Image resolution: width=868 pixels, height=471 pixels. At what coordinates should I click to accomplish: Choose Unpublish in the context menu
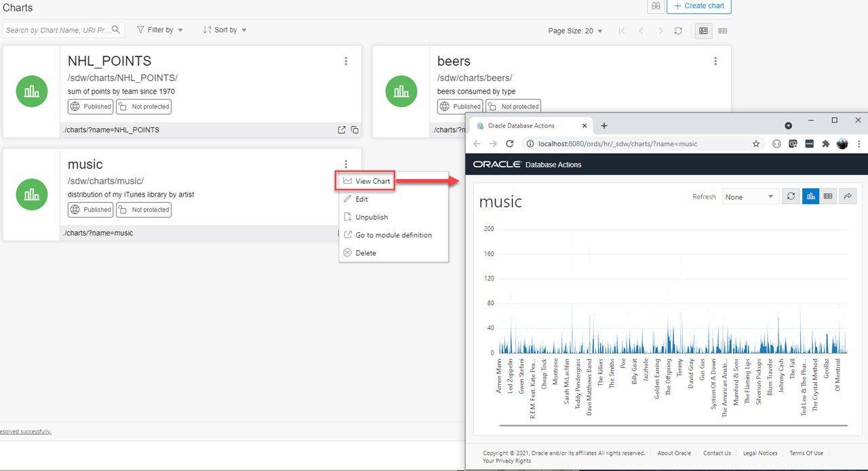372,217
